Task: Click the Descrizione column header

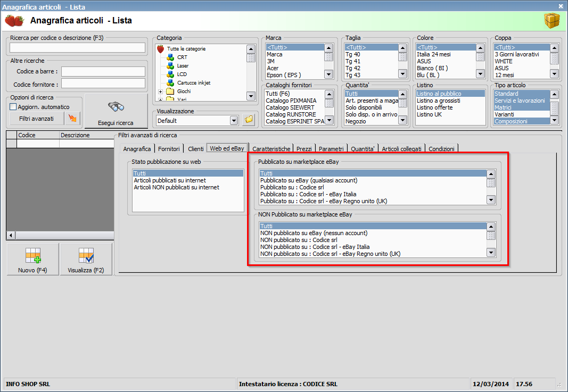Action: coord(87,135)
